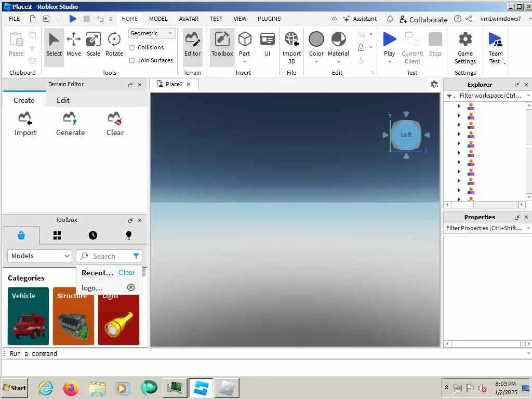The image size is (532, 399).
Task: Open the Team Test dropdown arrow
Action: pos(505,63)
